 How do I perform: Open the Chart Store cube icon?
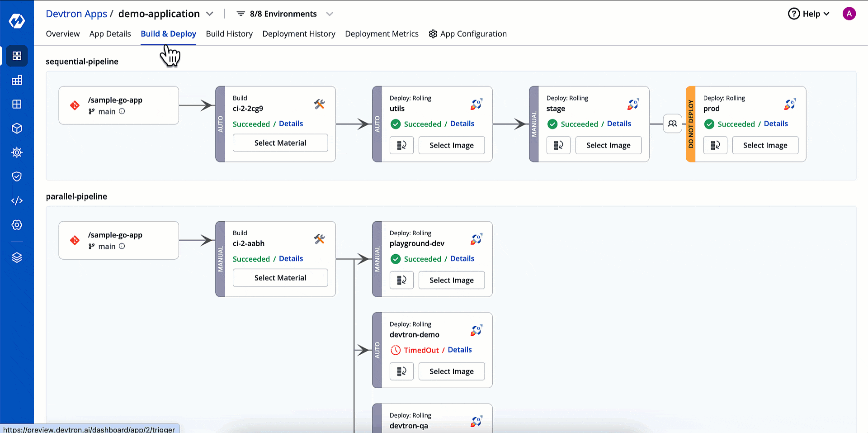point(17,128)
